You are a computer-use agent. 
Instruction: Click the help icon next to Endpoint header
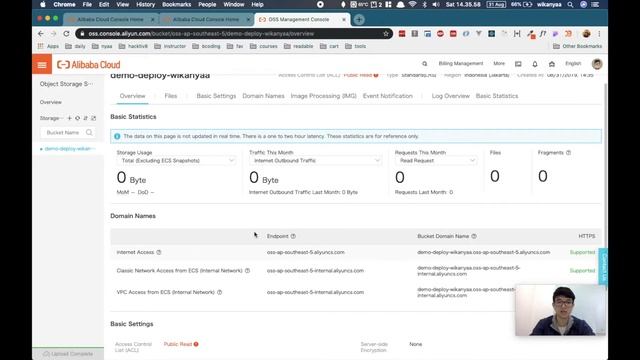point(293,236)
